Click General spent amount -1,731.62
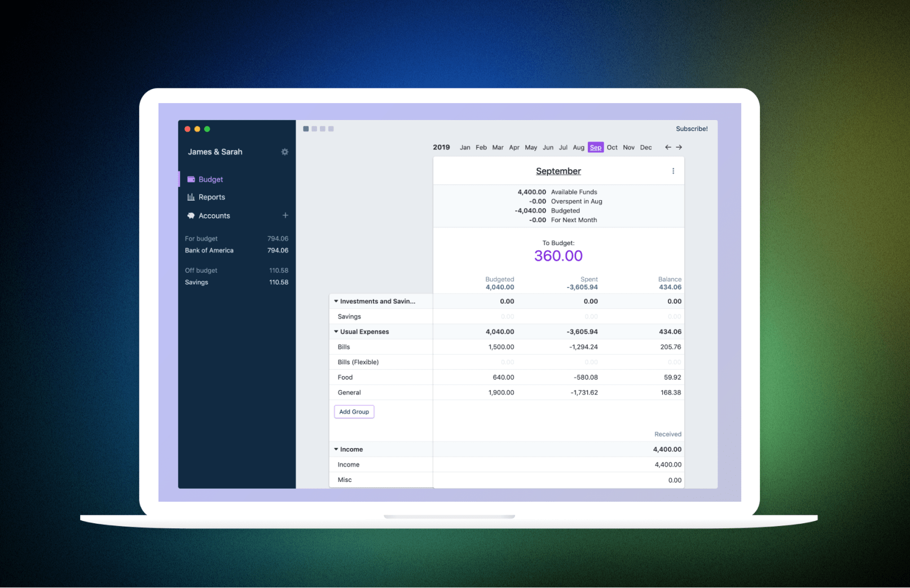 click(584, 393)
